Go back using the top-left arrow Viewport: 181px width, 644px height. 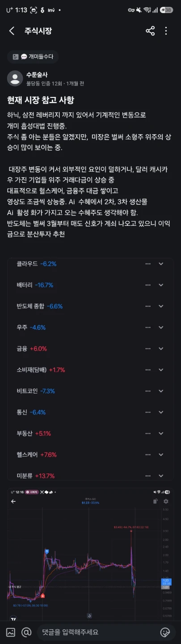pyautogui.click(x=12, y=31)
